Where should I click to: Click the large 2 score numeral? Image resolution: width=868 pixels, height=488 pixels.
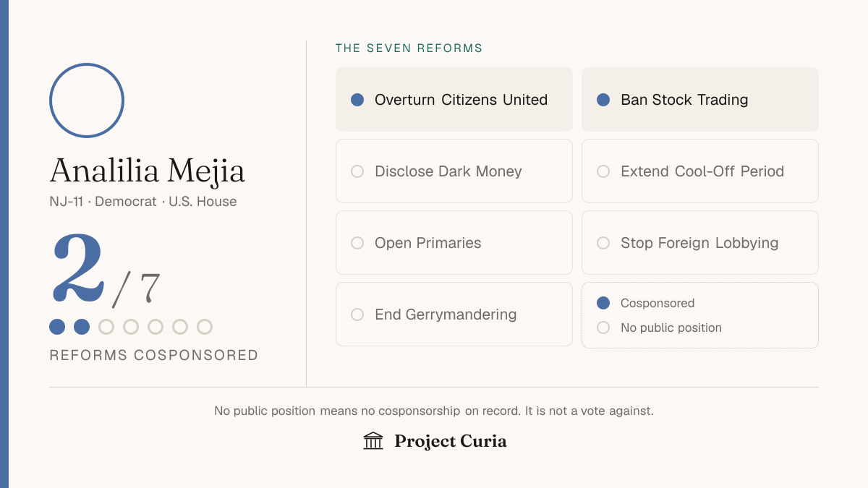pos(78,267)
